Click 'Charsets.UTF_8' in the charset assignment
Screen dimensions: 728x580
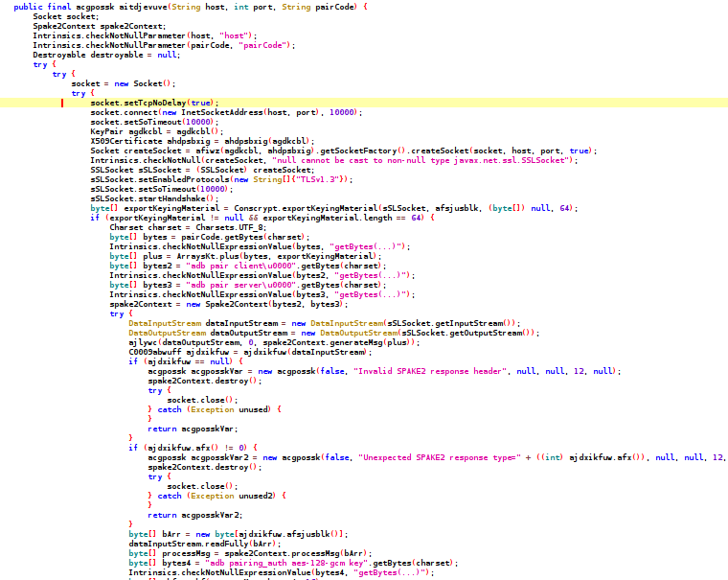click(230, 228)
